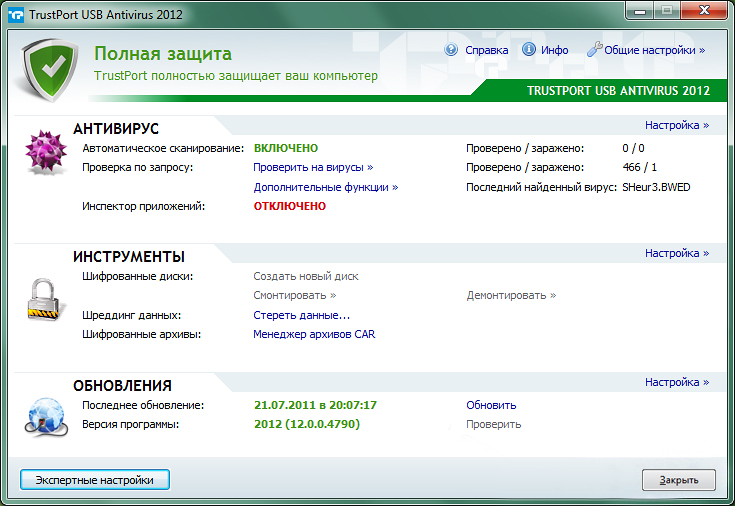This screenshot has height=506, width=735.
Task: Click the ИНСТРУМЕНТЫ section heading
Action: coord(128,257)
